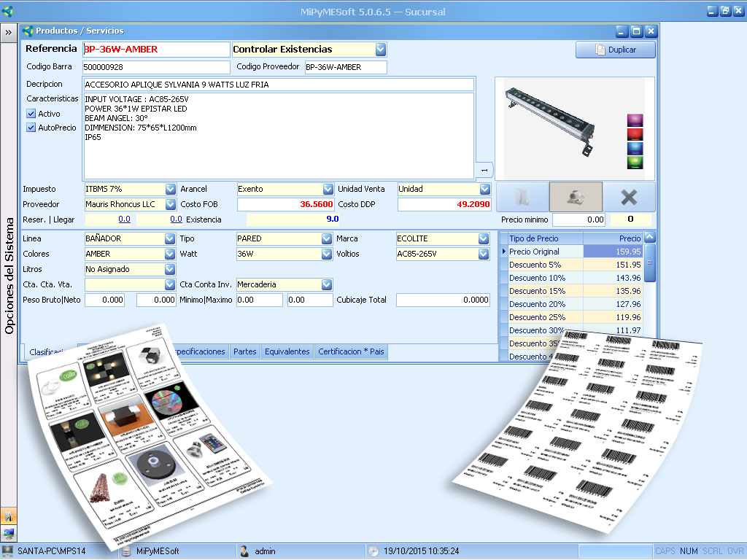This screenshot has height=560, width=747.
Task: Click the Referencia field
Action: pyautogui.click(x=156, y=49)
